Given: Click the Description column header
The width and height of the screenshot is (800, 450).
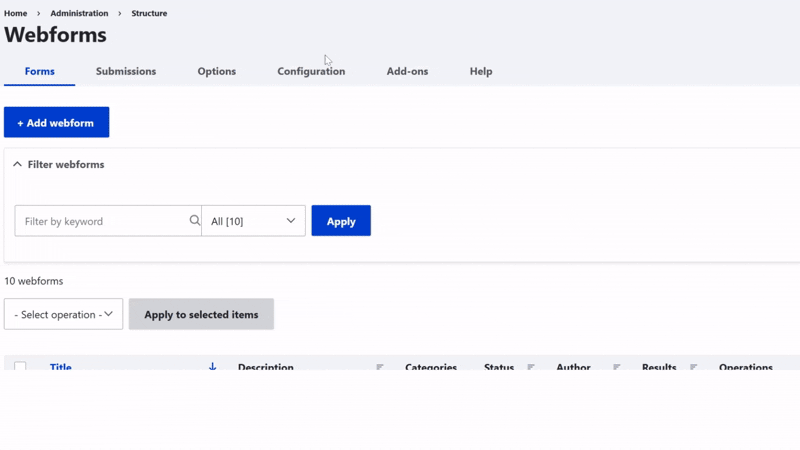Looking at the screenshot, I should (266, 366).
